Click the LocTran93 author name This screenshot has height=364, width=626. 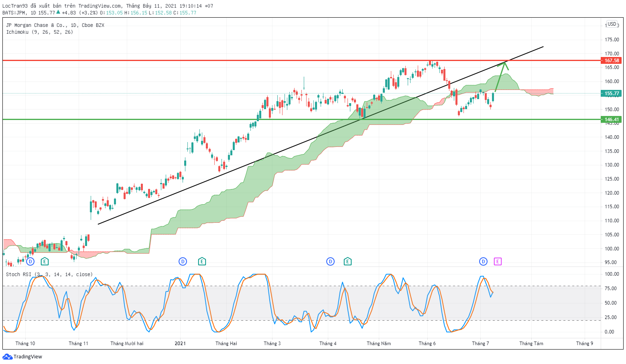(16, 6)
